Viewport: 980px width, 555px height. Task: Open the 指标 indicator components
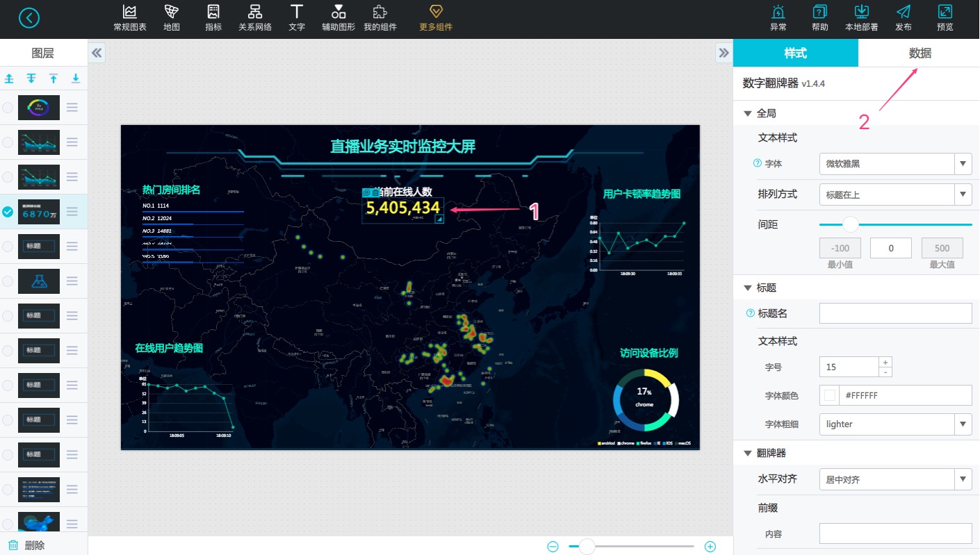(213, 18)
